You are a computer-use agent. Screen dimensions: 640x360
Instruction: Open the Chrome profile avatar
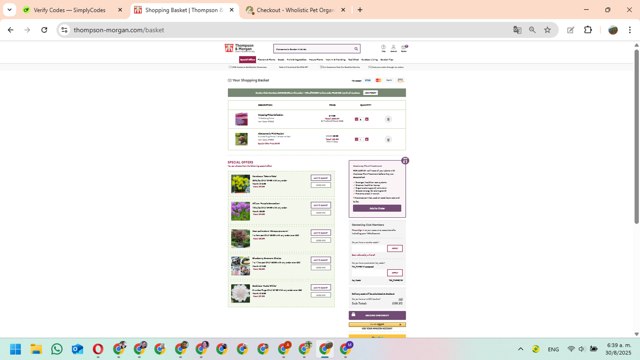613,30
